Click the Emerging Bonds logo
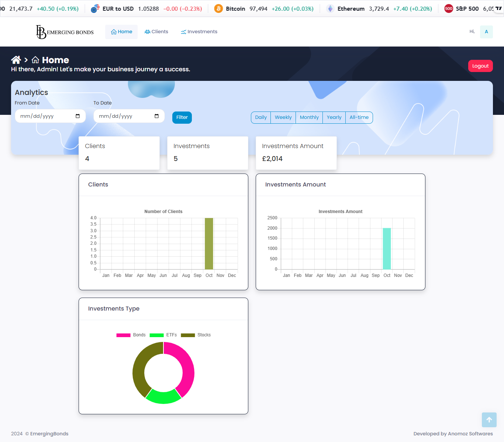Viewport: 504px width, 442px height. (65, 32)
